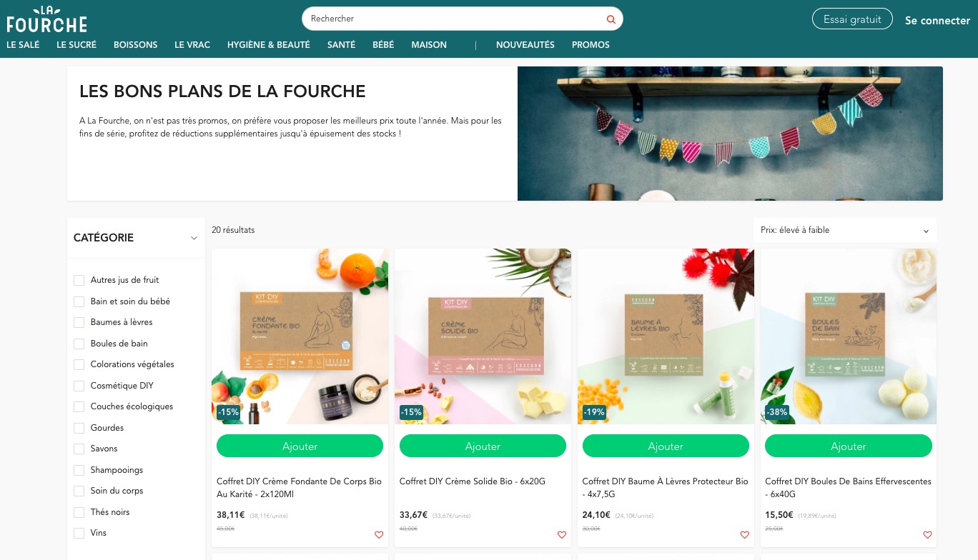Click the -19% discount badge

click(594, 412)
